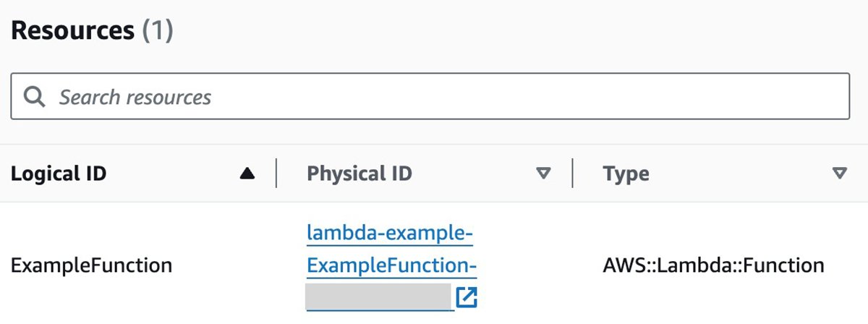Click empty right end of search field
This screenshot has height=324, width=868.
pyautogui.click(x=796, y=97)
